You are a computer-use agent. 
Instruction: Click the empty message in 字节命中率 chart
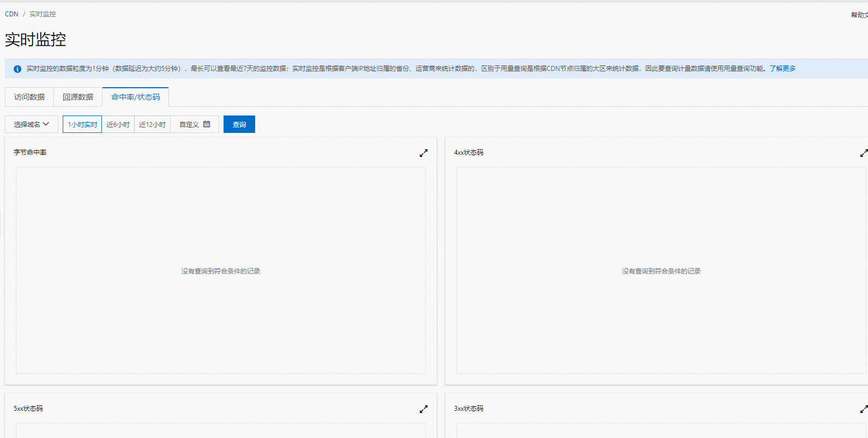(221, 271)
